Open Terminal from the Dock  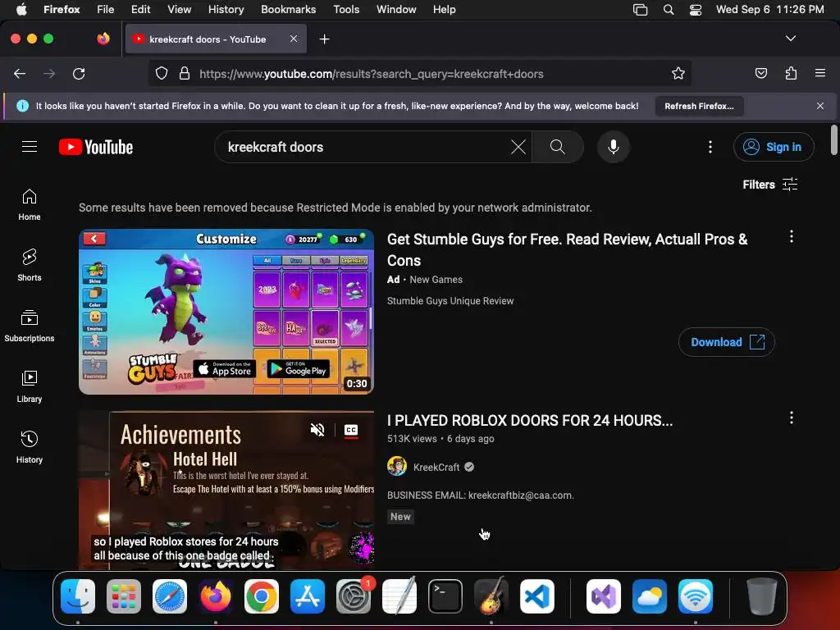[x=445, y=596]
